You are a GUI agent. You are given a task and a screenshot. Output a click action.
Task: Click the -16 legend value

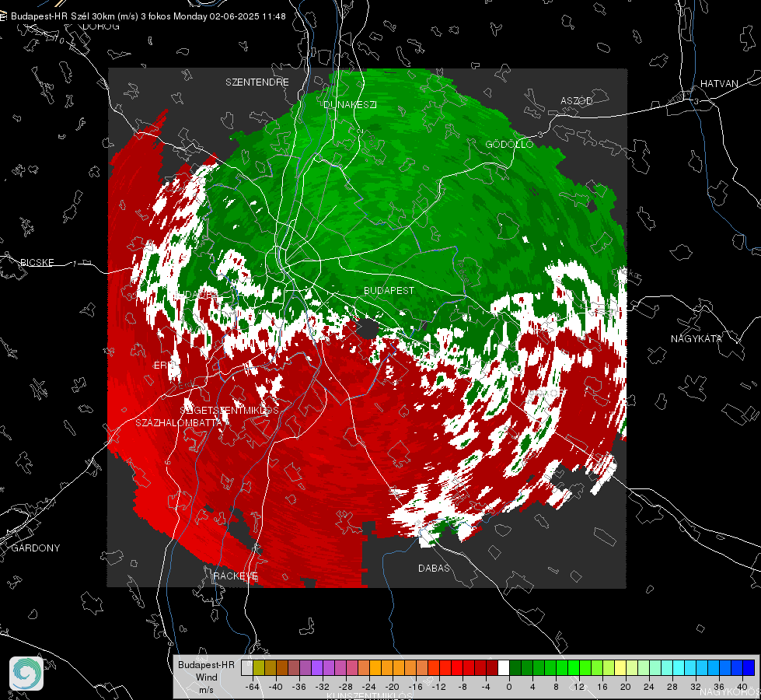(x=415, y=687)
